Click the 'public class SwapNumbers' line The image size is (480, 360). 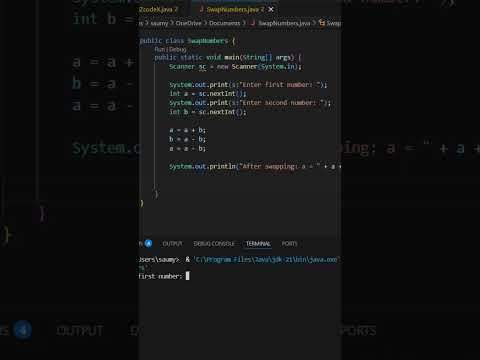click(187, 41)
